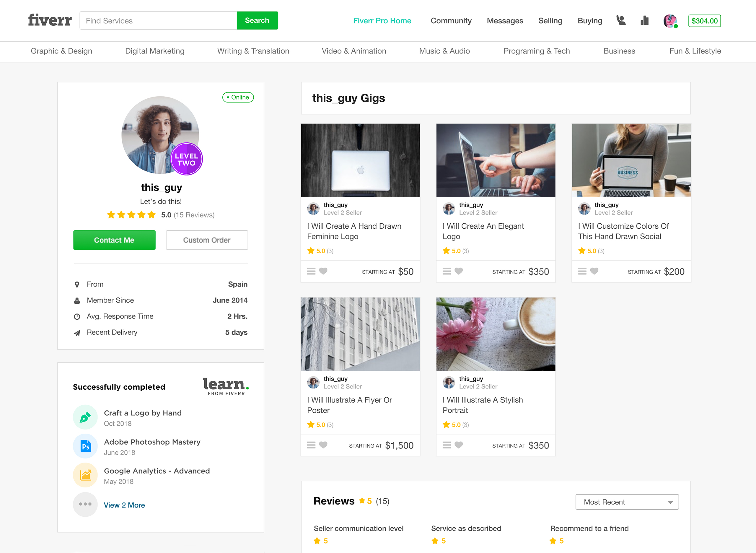
Task: Open list menu on Stylish Portrait gig
Action: point(447,445)
